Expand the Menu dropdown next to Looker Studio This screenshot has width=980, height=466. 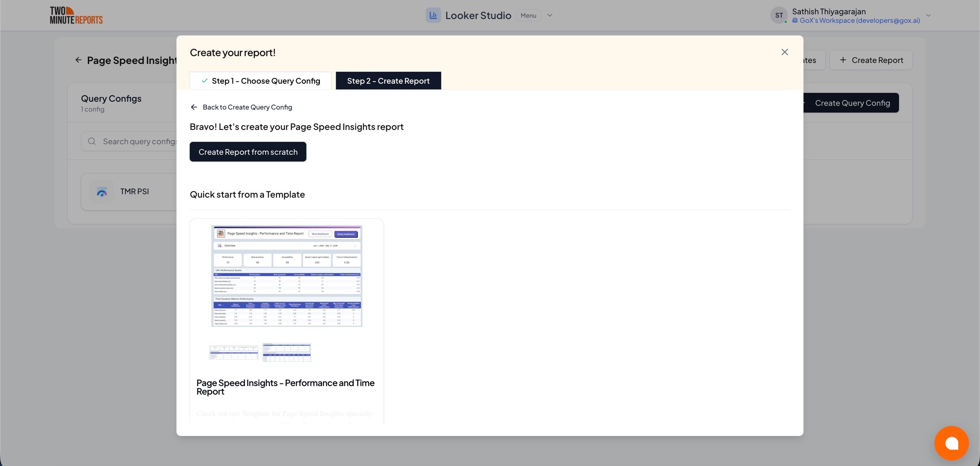pyautogui.click(x=528, y=15)
